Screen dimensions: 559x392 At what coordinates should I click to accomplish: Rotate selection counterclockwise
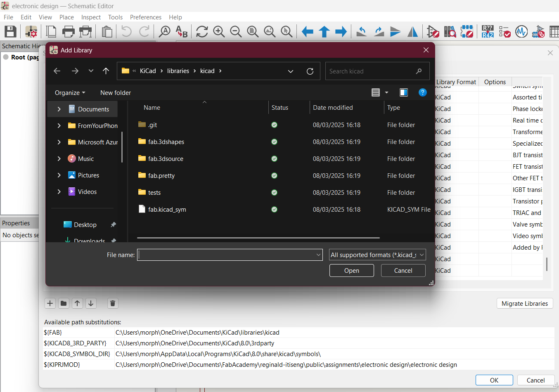[362, 31]
